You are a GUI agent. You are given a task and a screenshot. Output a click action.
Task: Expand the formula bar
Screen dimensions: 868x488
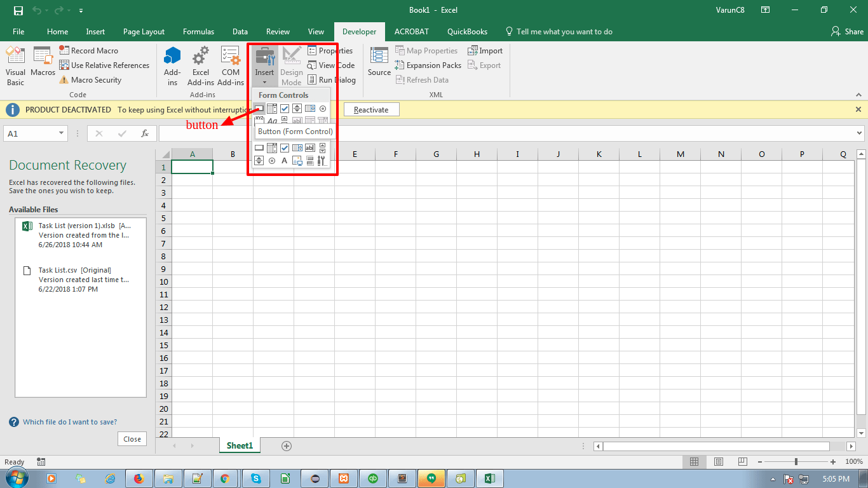(860, 133)
